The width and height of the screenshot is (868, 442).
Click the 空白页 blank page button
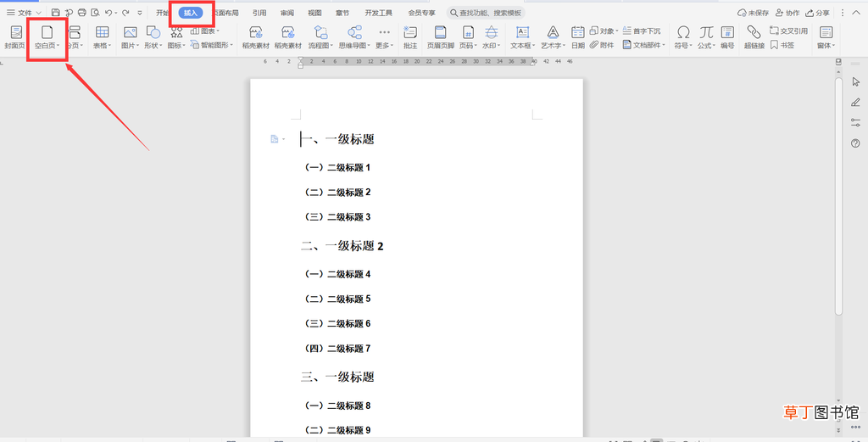click(x=47, y=37)
